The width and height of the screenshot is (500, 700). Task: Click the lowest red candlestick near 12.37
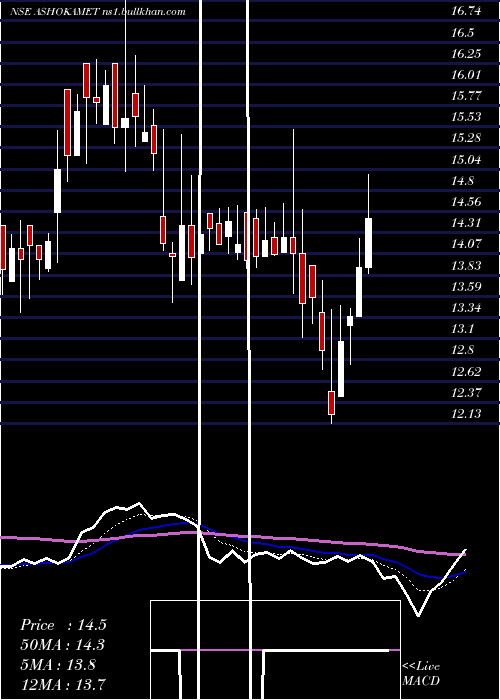pyautogui.click(x=331, y=403)
